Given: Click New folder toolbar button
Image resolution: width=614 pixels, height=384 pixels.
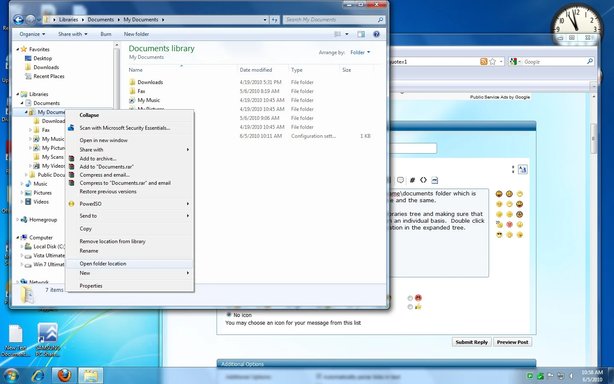Looking at the screenshot, I should click(136, 34).
